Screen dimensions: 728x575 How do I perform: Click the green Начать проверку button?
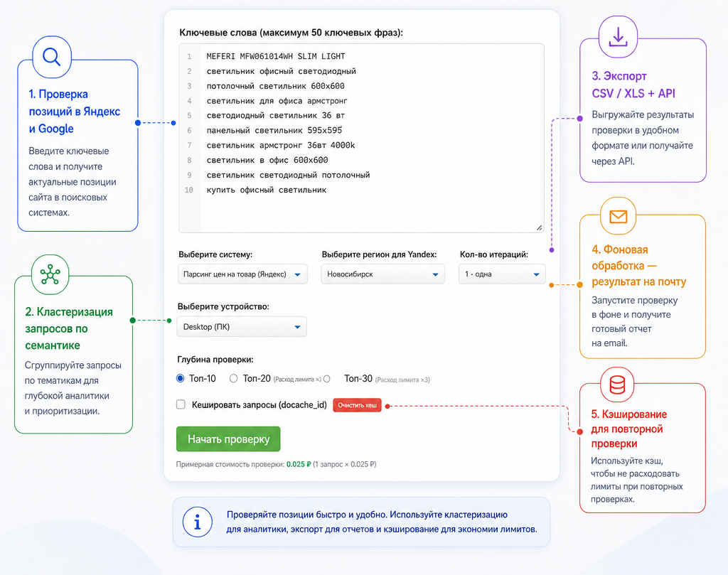[x=228, y=439]
